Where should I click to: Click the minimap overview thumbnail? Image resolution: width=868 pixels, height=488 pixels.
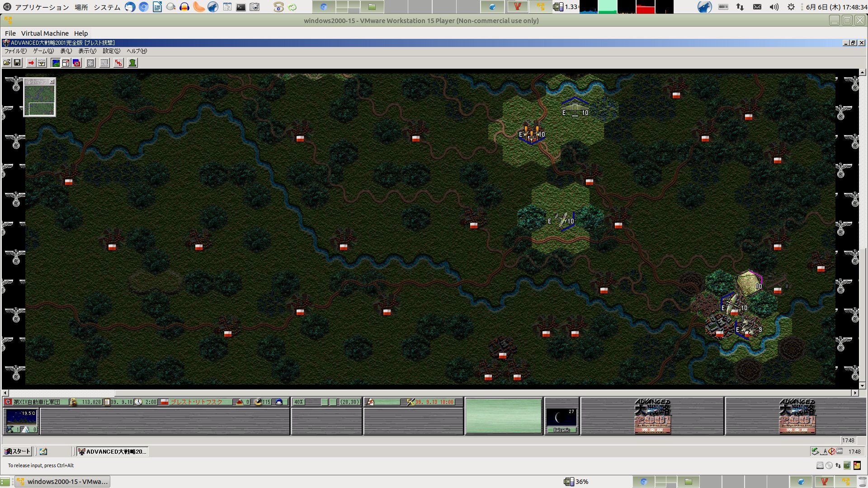(40, 100)
